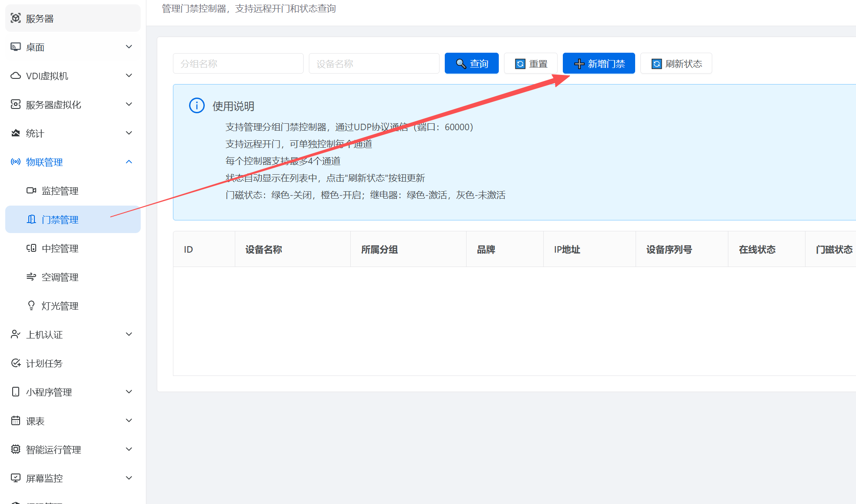Expand the 桌面 submenu chevron
The width and height of the screenshot is (856, 504).
coord(129,47)
